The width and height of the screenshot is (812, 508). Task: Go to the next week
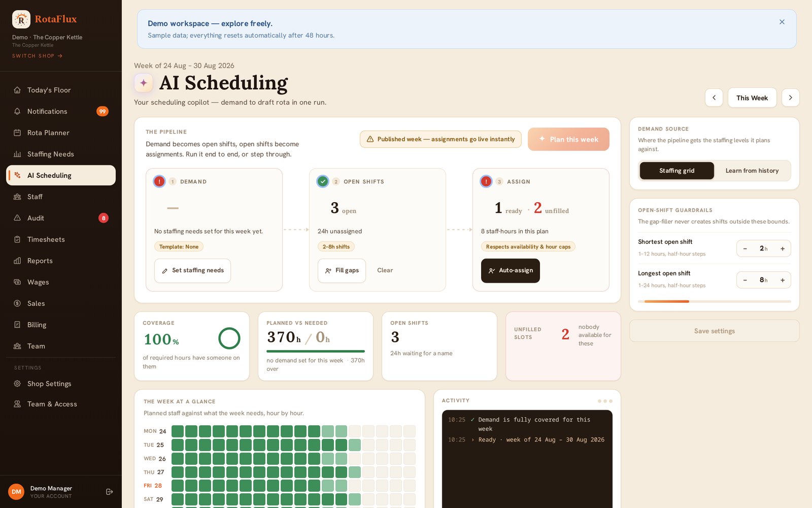tap(790, 98)
